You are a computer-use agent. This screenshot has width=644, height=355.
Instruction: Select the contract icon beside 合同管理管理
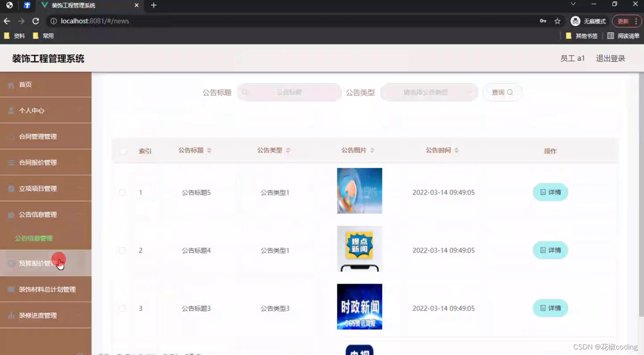click(11, 136)
